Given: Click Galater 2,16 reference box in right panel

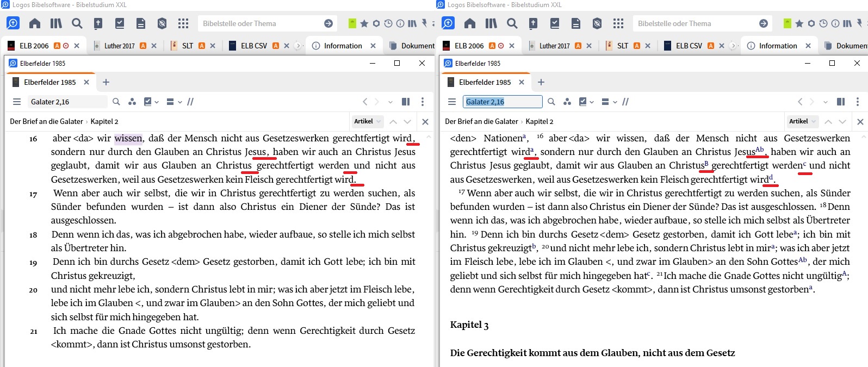Looking at the screenshot, I should (503, 102).
